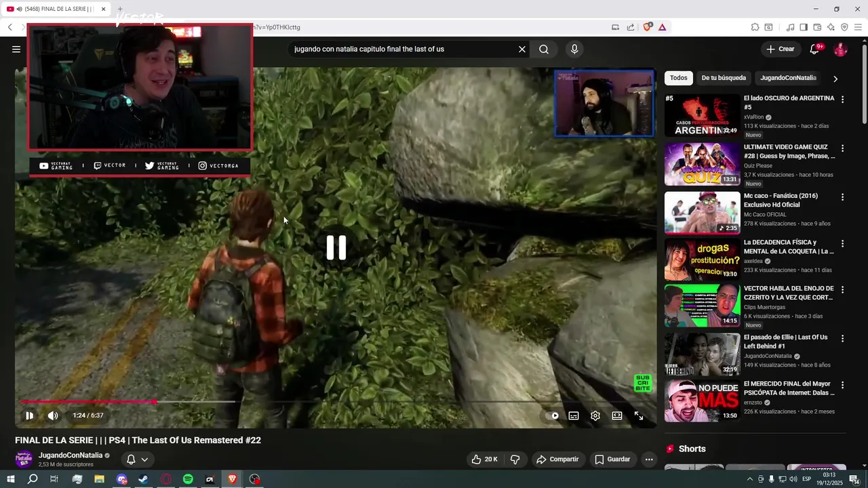
Task: Go back in browser
Action: [x=9, y=27]
